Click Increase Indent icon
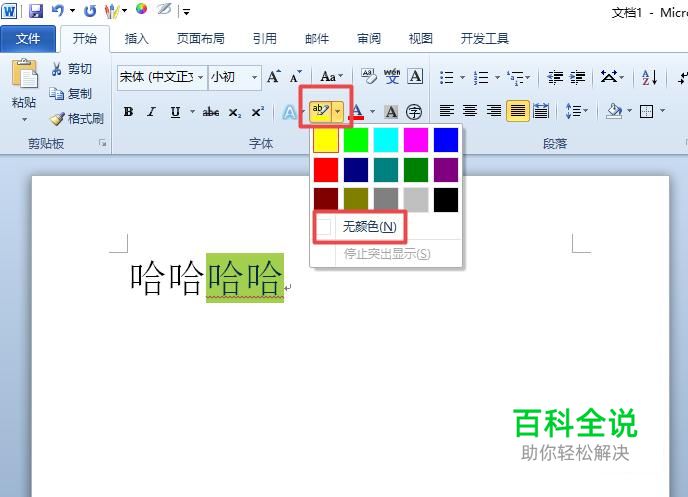688x497 pixels. pos(577,77)
